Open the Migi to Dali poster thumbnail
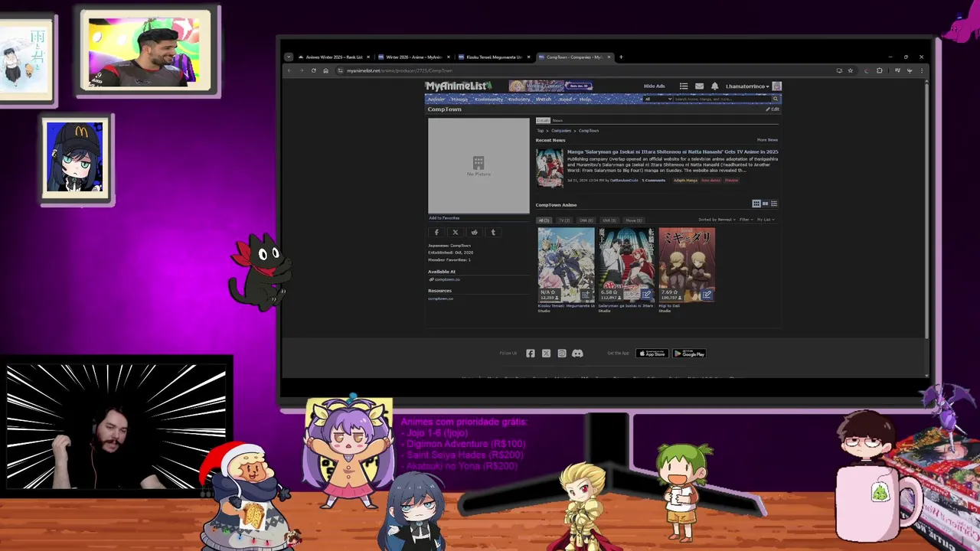 click(x=687, y=265)
